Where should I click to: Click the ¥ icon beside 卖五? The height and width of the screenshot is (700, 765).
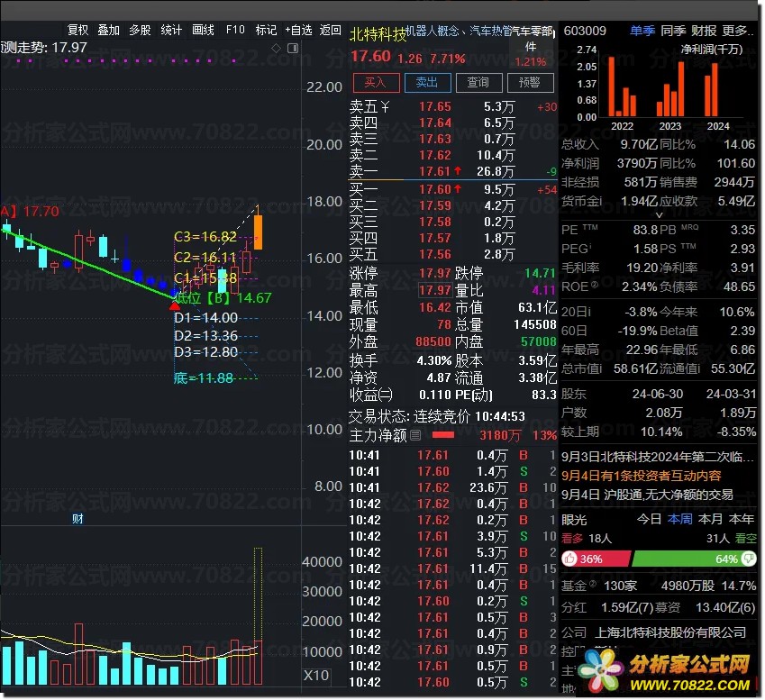pos(385,106)
